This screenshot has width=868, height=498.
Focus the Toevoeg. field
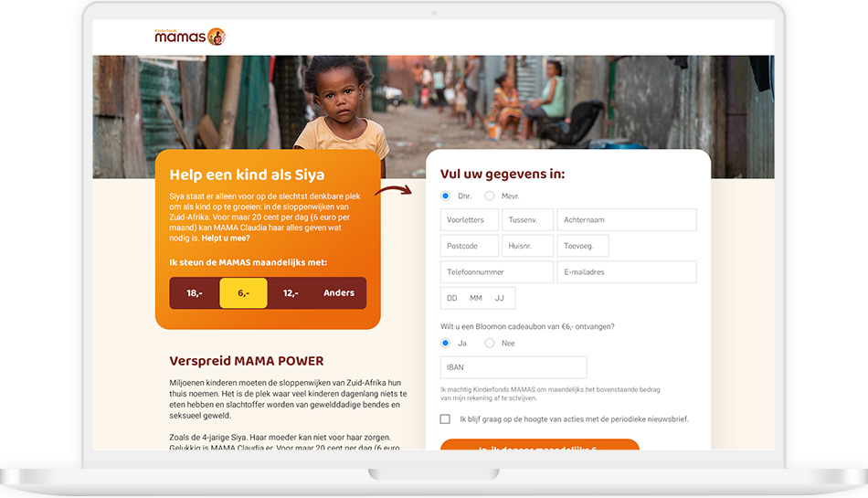tap(583, 246)
